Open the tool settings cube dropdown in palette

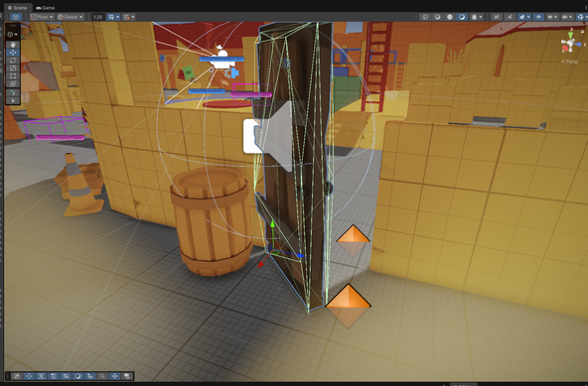click(x=12, y=34)
